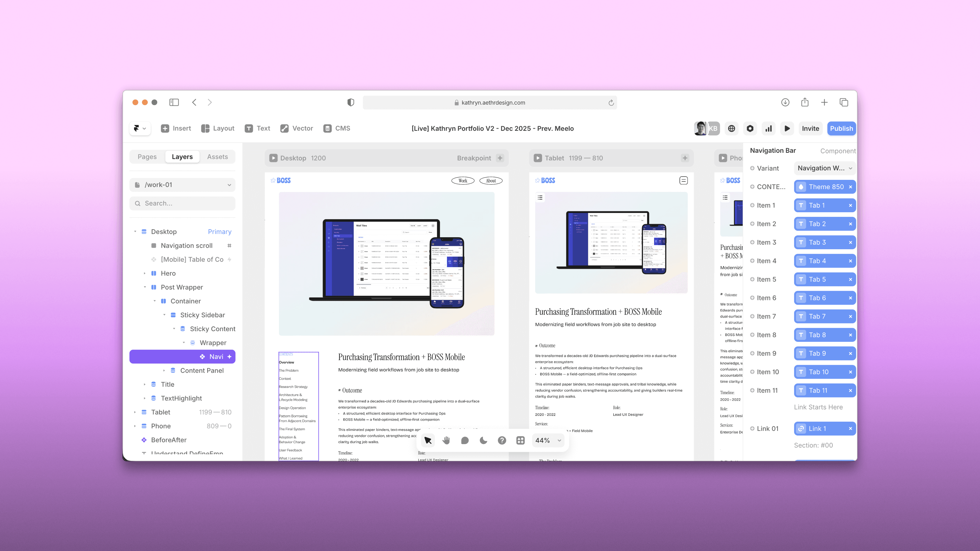Click the Theme 850 color swatch
This screenshot has height=551, width=980.
pos(801,187)
